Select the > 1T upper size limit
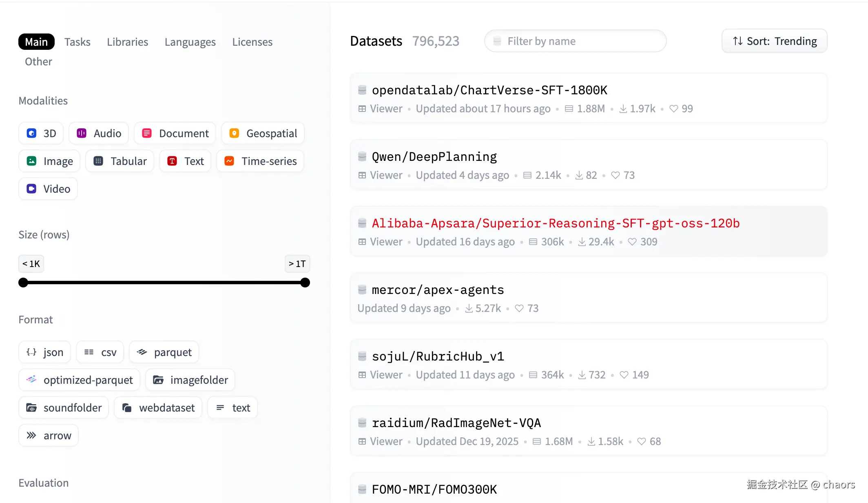868x503 pixels. tap(297, 264)
